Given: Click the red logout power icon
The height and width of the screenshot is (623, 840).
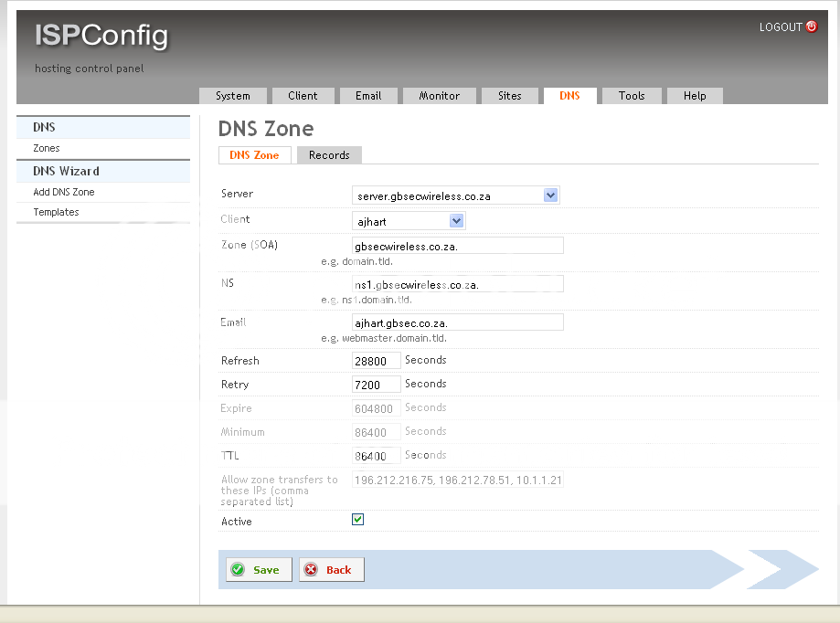Looking at the screenshot, I should point(812,27).
